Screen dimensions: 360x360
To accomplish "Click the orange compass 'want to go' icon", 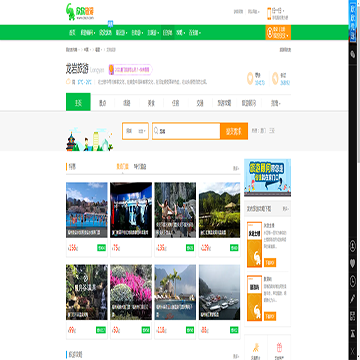I will click(275, 78).
